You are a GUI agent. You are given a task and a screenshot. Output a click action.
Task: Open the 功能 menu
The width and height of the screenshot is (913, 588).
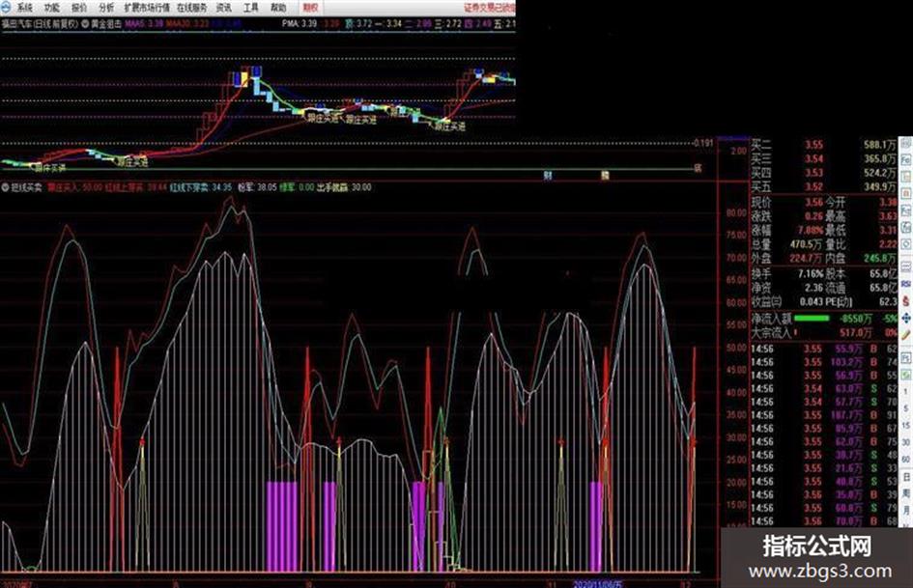tap(52, 8)
